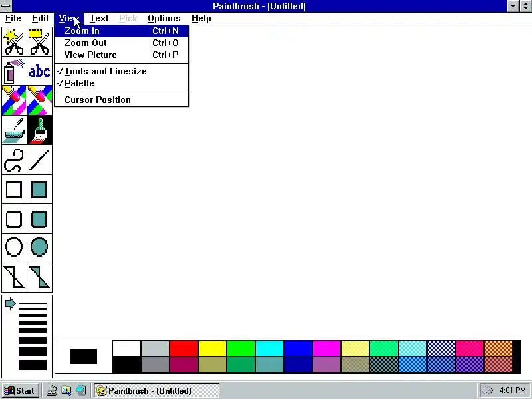
Task: Click the third quick-launch taskbar icon
Action: pos(80,391)
